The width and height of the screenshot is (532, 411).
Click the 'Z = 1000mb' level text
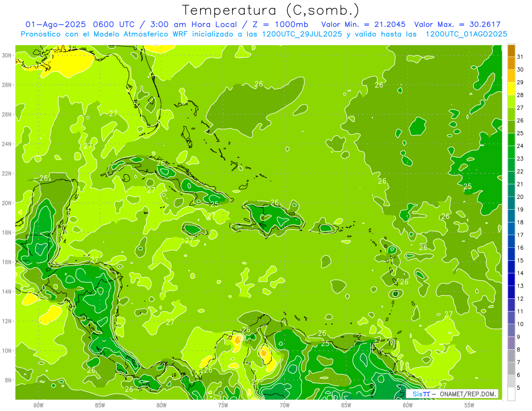tap(281, 25)
